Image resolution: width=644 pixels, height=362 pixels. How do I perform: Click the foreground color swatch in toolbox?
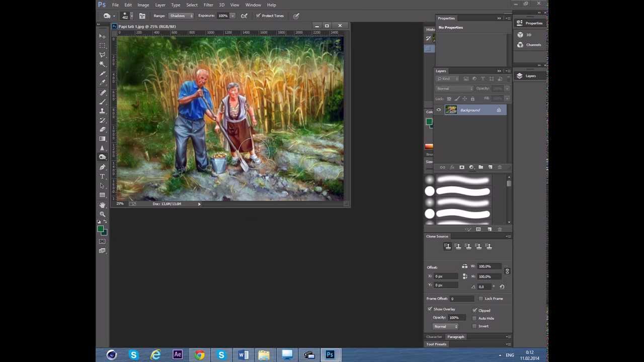click(x=101, y=229)
